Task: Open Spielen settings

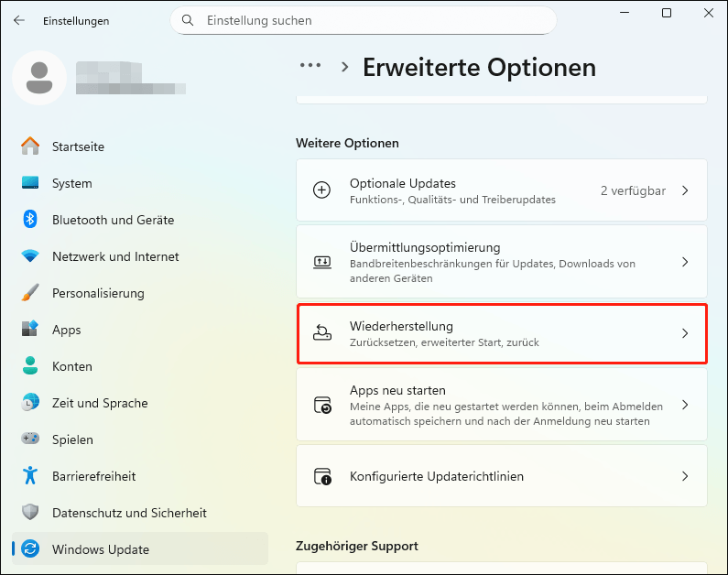Action: 140,439
